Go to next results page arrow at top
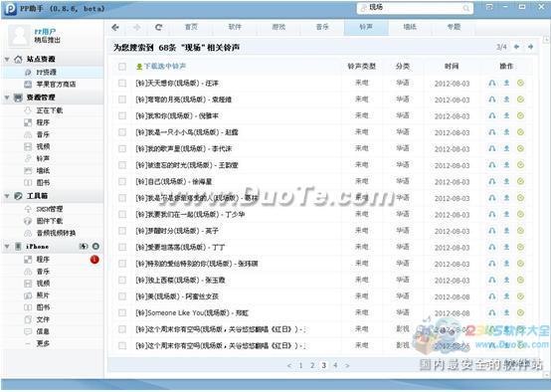 point(530,47)
